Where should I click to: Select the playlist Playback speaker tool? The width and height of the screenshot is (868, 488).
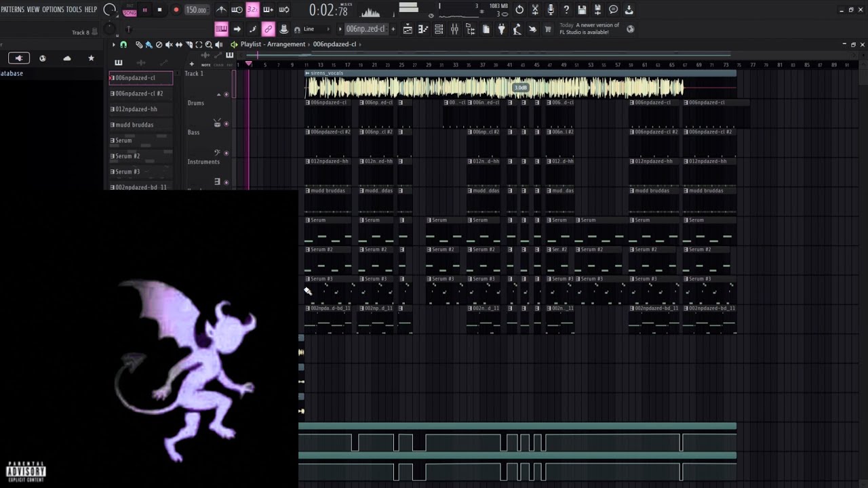pos(219,44)
